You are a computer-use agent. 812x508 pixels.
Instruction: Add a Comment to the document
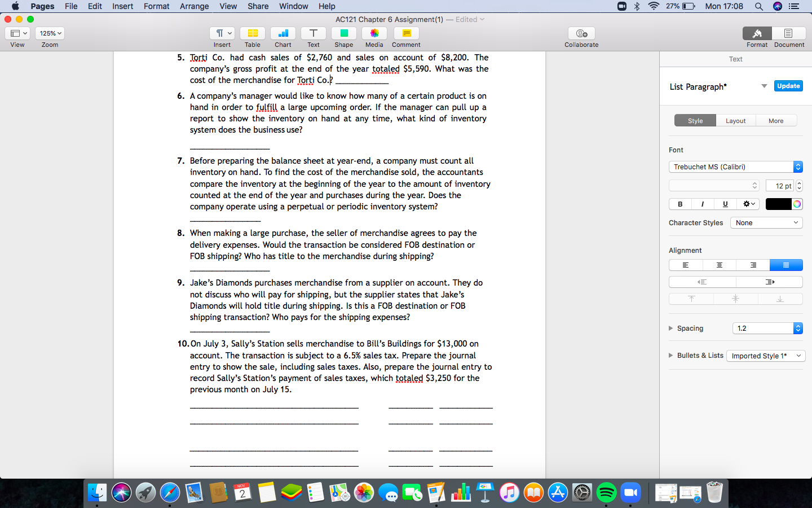(405, 38)
